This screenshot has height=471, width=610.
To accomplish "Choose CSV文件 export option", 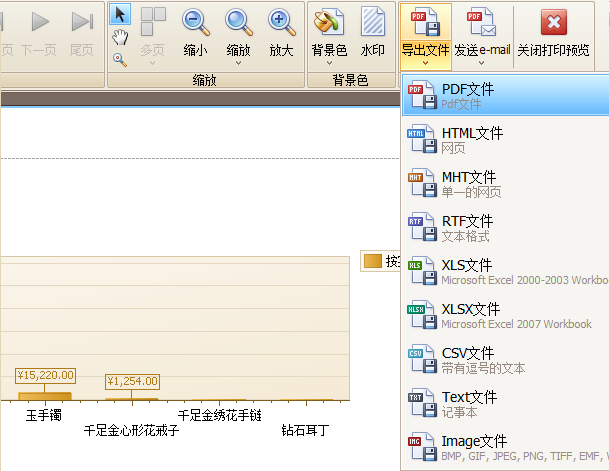I will pos(505,359).
